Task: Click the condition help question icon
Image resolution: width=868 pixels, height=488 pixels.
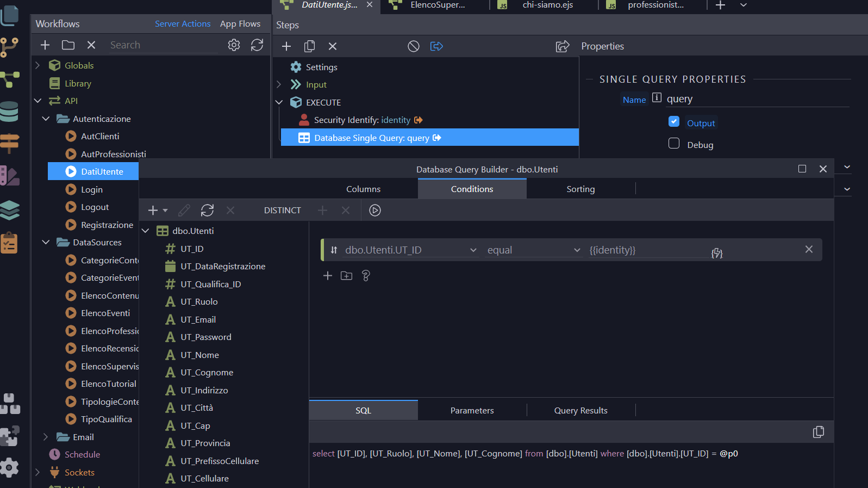Action: tap(366, 276)
